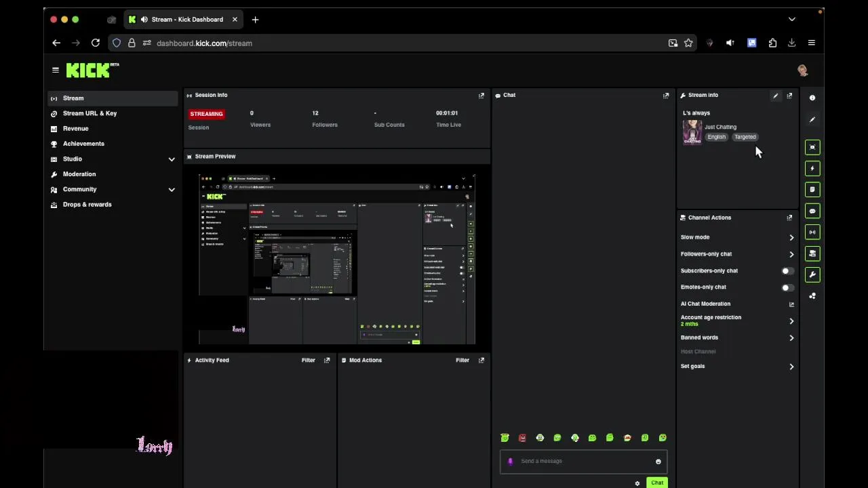Screen dimensions: 868x488
Task: Edit stream info with the pencil icon
Action: tap(775, 96)
